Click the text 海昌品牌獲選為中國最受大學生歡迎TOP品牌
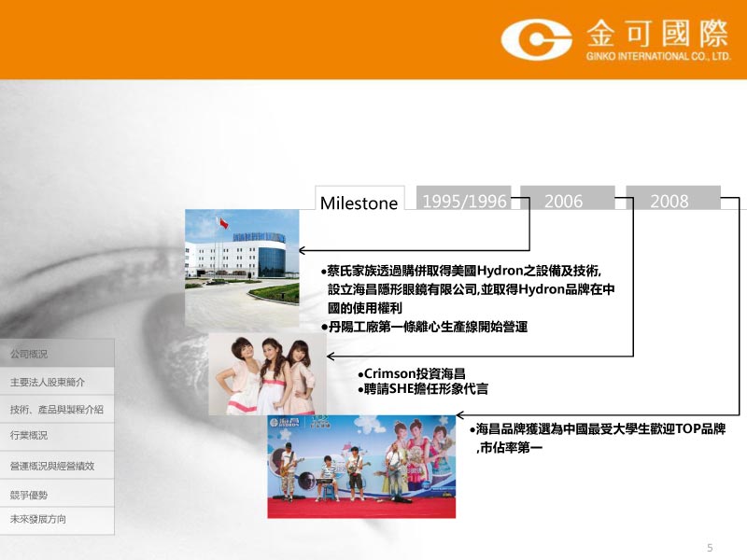Screen dimensions: 747x560 click(x=598, y=429)
